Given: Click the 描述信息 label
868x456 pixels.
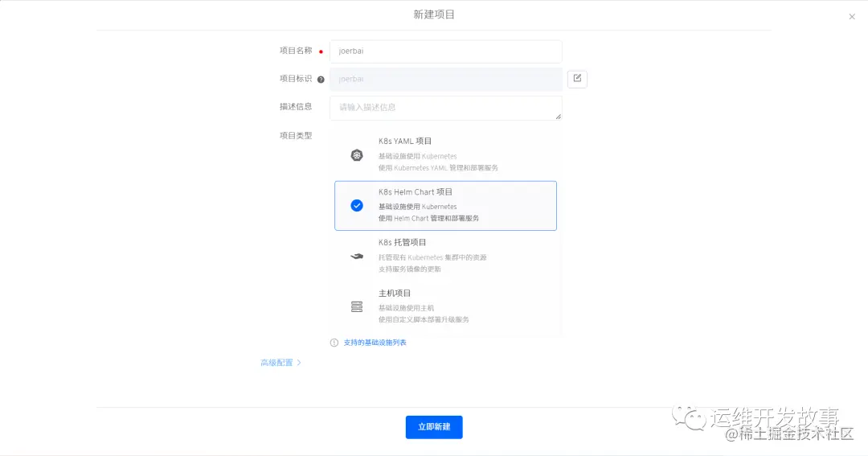Looking at the screenshot, I should 296,106.
